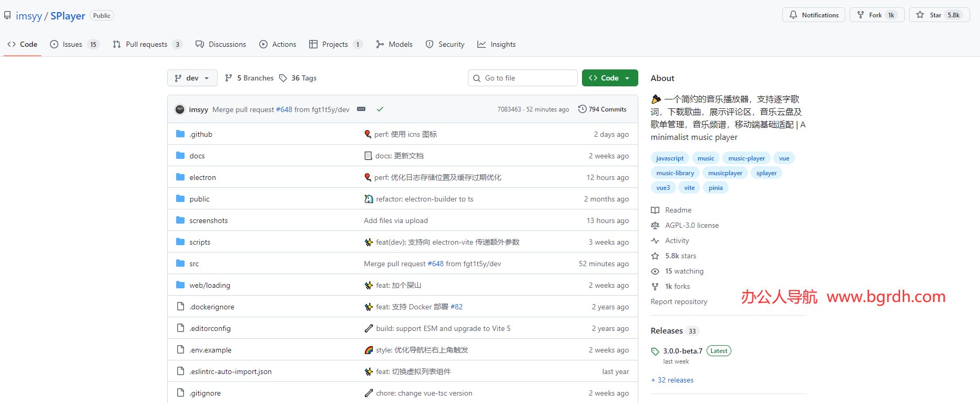Open the Releases 33 heading link
Image resolution: width=980 pixels, height=403 pixels.
(675, 331)
